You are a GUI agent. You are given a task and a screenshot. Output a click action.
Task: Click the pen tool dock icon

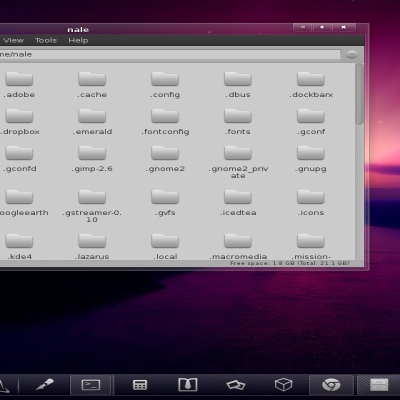point(45,385)
